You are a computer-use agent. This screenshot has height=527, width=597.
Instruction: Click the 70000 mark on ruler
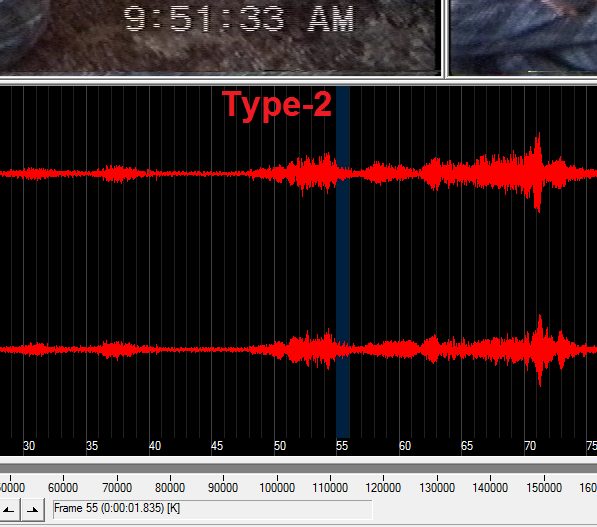pos(117,488)
